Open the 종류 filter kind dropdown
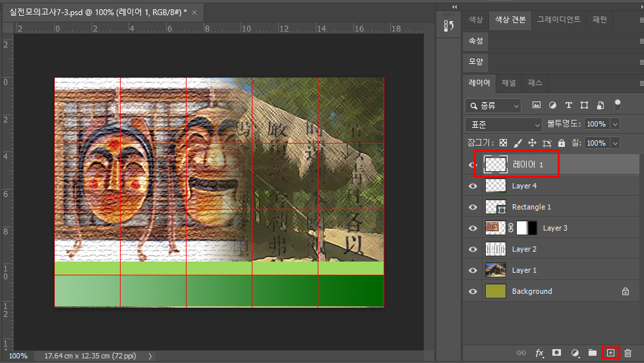644x363 pixels. coord(493,105)
